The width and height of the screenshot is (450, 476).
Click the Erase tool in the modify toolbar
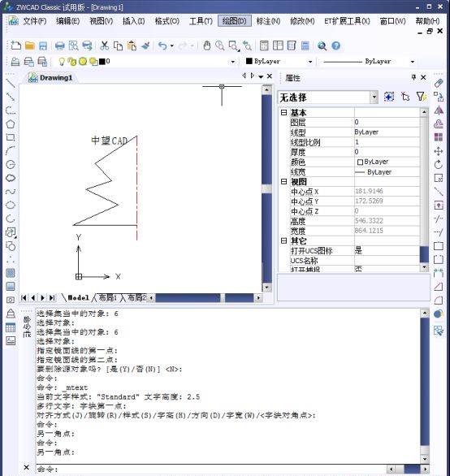[439, 83]
